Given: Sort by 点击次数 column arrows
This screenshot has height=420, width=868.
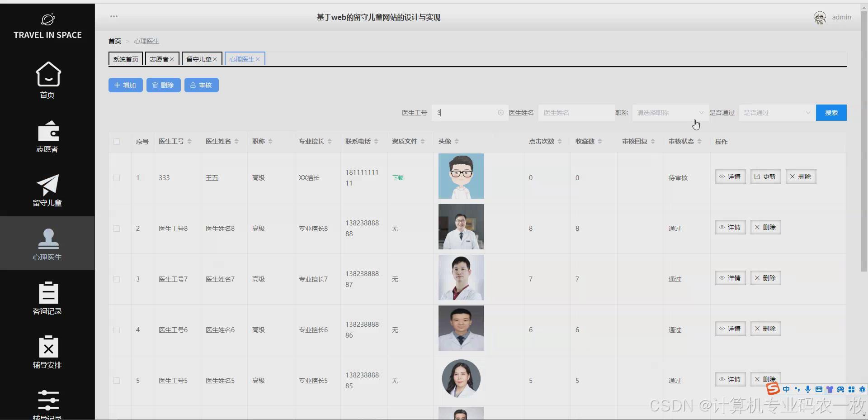Looking at the screenshot, I should click(560, 141).
